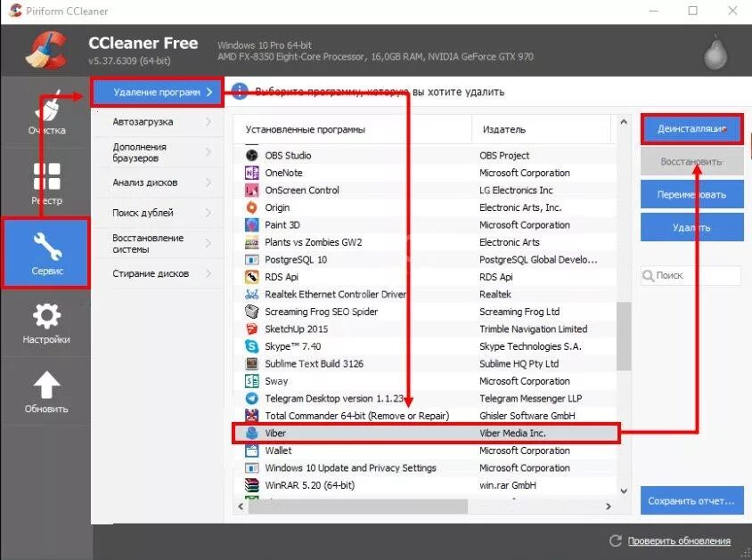752x560 pixels.
Task: Select the Ghisler Software GmbH cell
Action: point(527,416)
